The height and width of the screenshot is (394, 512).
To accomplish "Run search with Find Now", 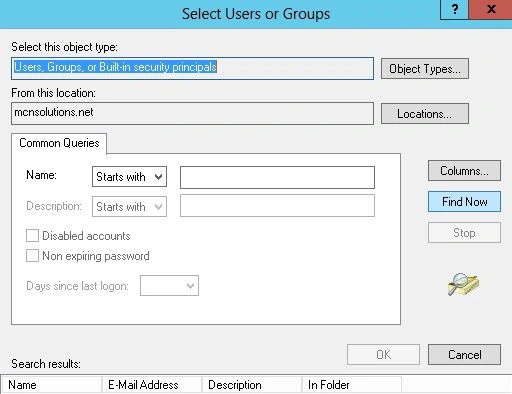I will pyautogui.click(x=464, y=202).
